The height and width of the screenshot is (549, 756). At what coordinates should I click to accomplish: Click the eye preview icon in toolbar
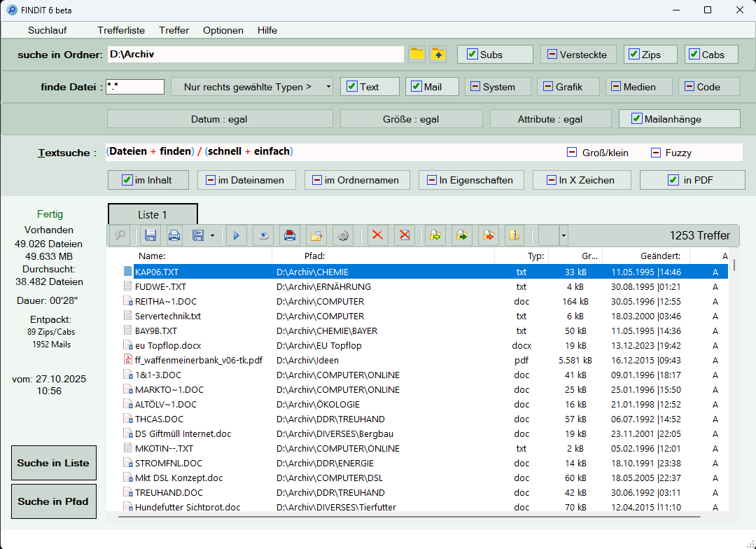262,236
